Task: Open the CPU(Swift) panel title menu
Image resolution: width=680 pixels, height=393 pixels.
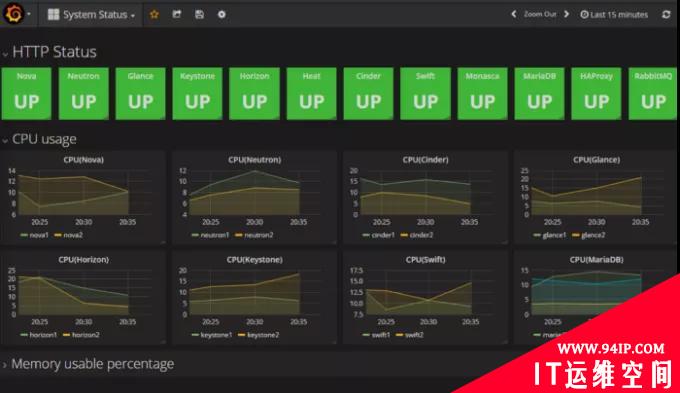Action: (x=425, y=259)
